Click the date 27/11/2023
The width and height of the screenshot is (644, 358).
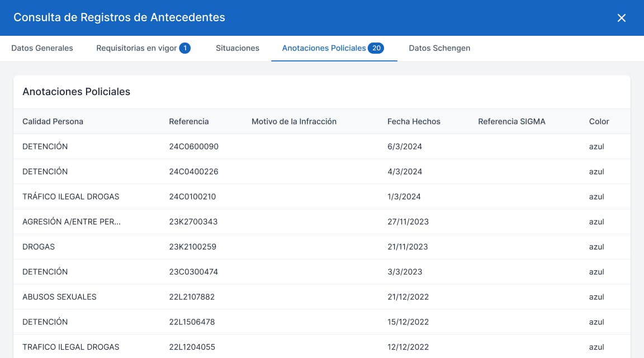point(408,222)
